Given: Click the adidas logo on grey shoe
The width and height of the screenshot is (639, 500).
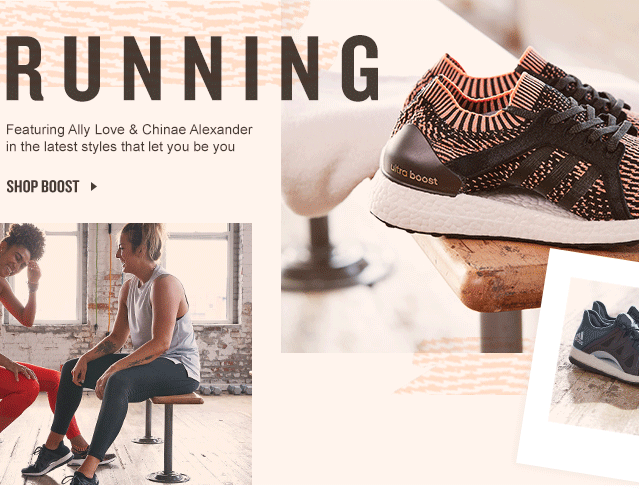Looking at the screenshot, I should [580, 337].
